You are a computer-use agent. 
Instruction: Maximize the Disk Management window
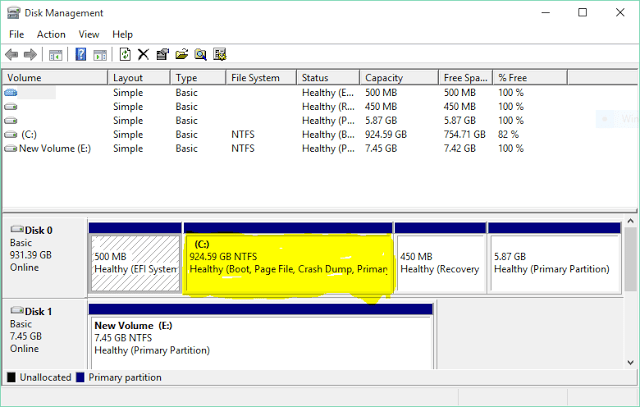(582, 13)
